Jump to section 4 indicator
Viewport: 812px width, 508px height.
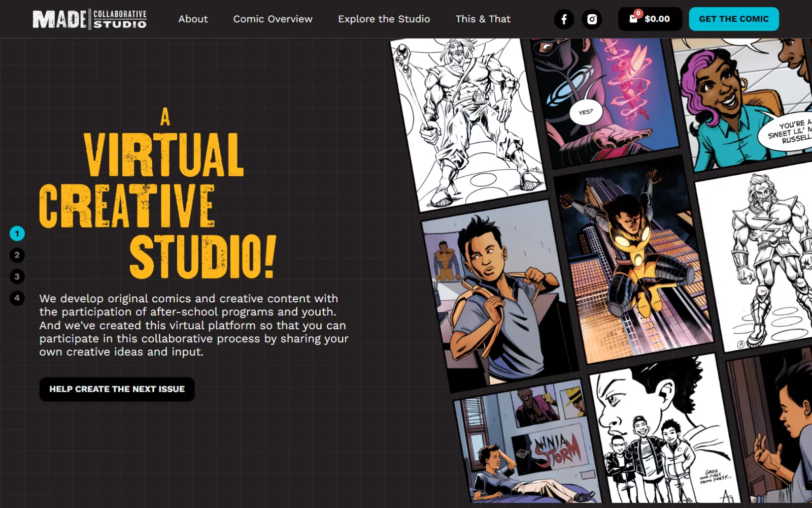17,298
